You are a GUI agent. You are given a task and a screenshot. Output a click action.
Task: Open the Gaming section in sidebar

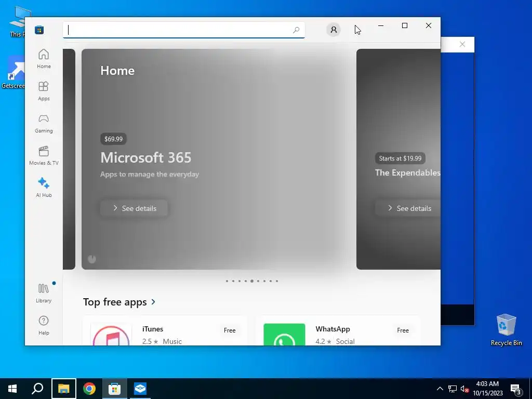44,123
